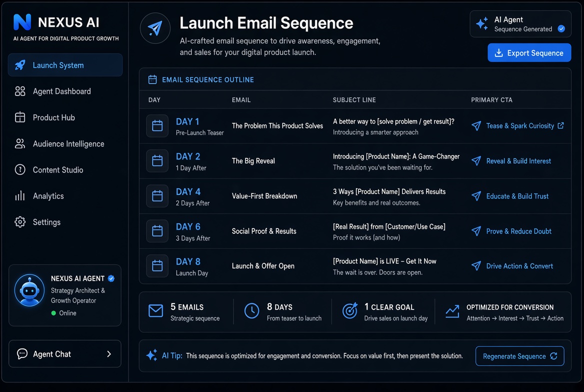This screenshot has height=392, width=584.
Task: Click the clock icon beside 8 DAYS
Action: pyautogui.click(x=252, y=311)
